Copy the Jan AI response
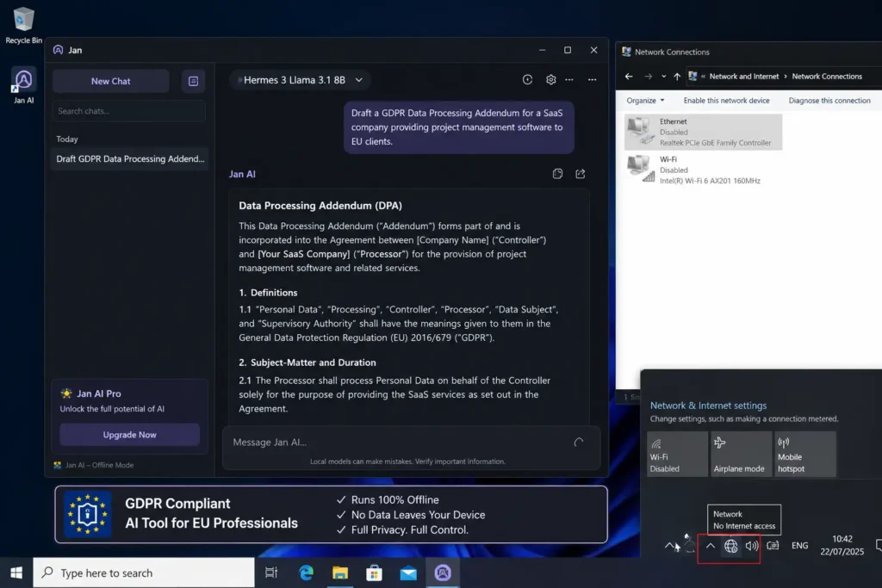This screenshot has width=882, height=588. click(x=557, y=174)
